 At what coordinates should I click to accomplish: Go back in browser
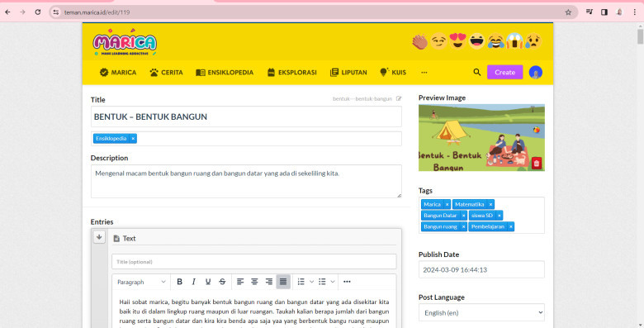[7, 12]
